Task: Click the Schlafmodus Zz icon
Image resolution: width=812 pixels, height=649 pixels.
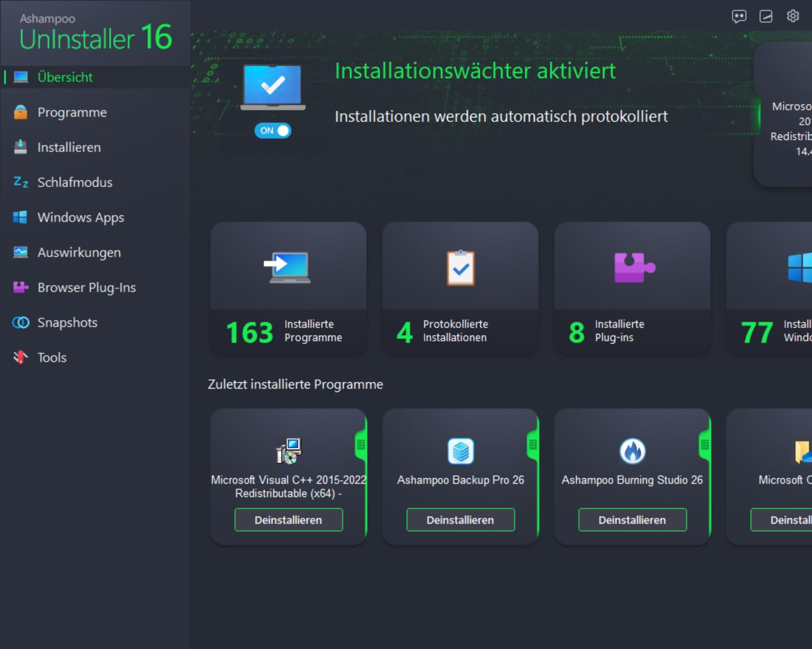Action: [x=21, y=182]
